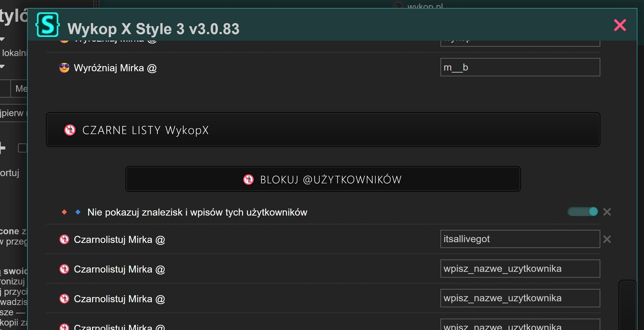Tick the checkbox in the left background panel
Image resolution: width=644 pixels, height=330 pixels.
(22, 148)
